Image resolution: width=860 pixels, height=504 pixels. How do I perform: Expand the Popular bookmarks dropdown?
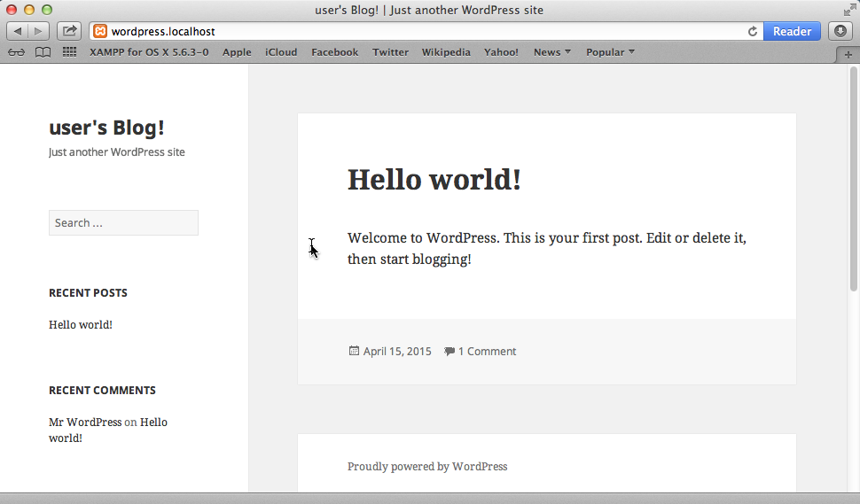tap(610, 52)
